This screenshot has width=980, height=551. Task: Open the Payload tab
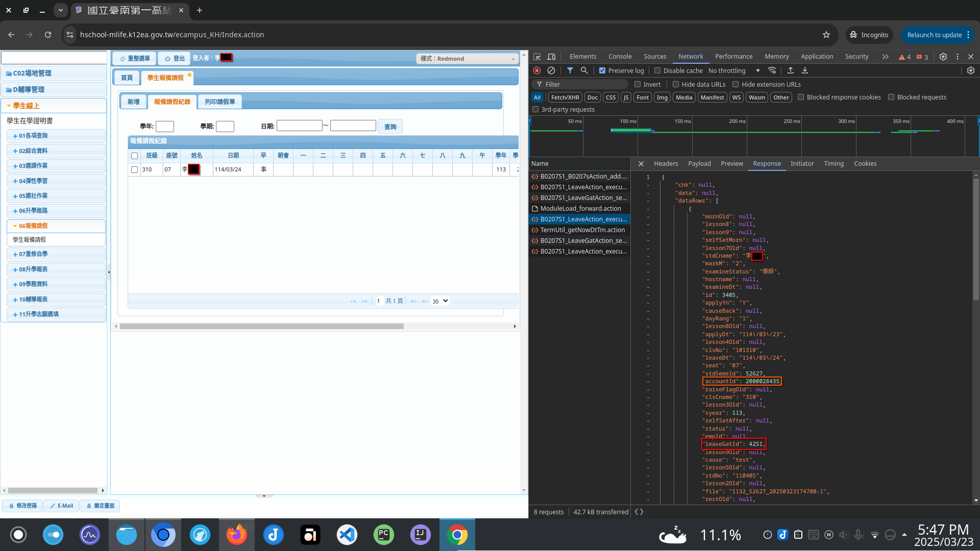(699, 164)
